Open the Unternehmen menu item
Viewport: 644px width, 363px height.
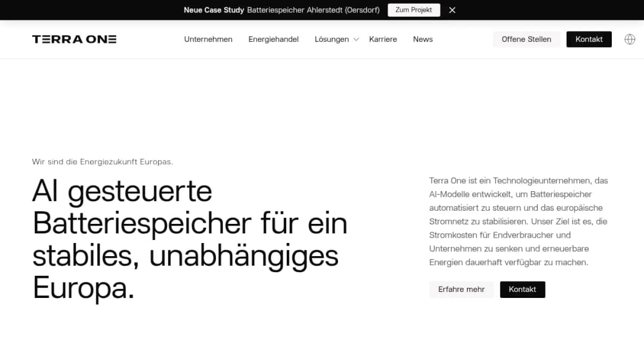click(208, 39)
